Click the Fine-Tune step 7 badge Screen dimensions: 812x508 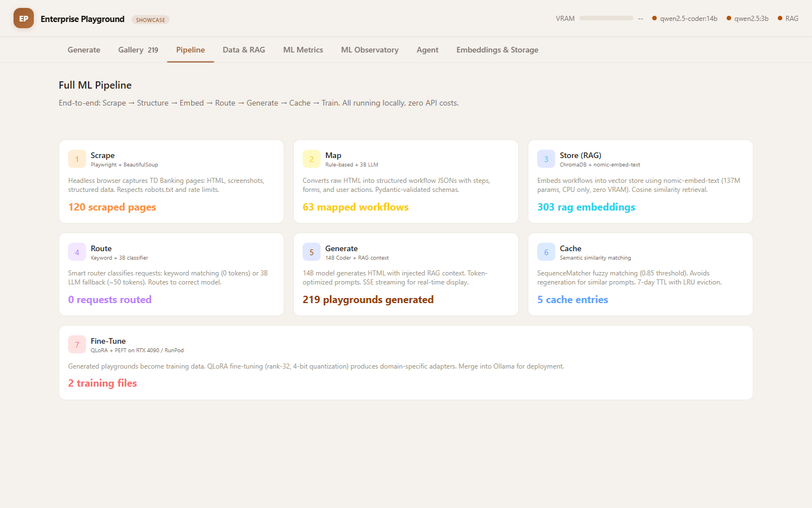click(x=77, y=345)
